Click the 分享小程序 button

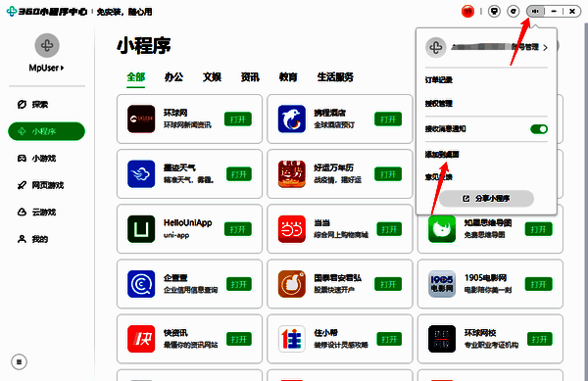[486, 199]
